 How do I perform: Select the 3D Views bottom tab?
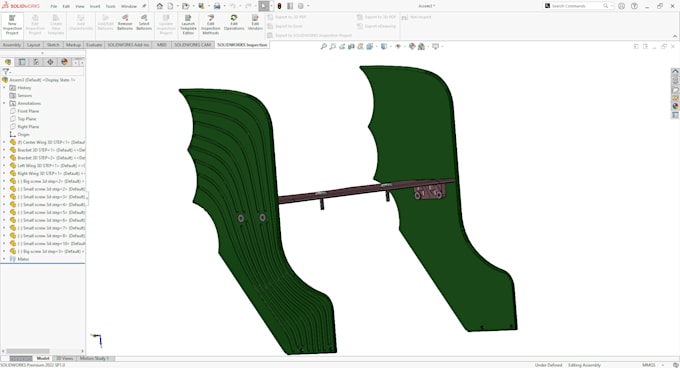65,358
